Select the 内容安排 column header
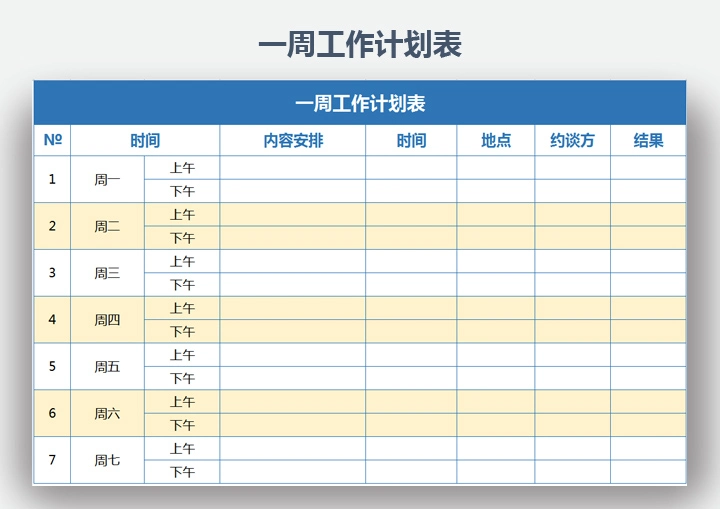 click(x=293, y=140)
